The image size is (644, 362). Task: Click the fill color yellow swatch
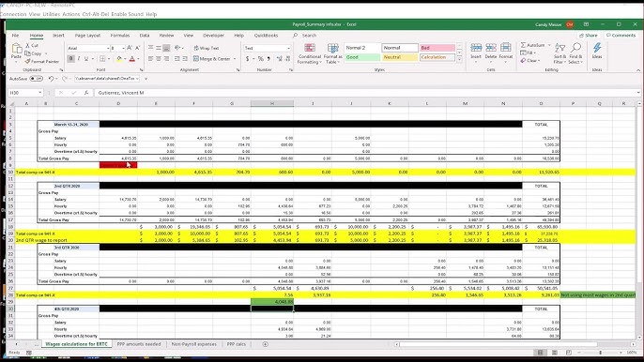coord(118,59)
